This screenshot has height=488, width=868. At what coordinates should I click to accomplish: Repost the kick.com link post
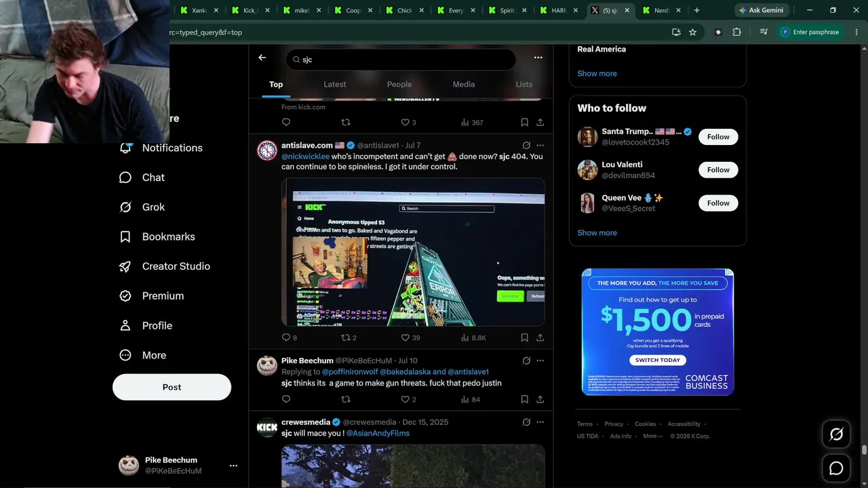(x=346, y=123)
